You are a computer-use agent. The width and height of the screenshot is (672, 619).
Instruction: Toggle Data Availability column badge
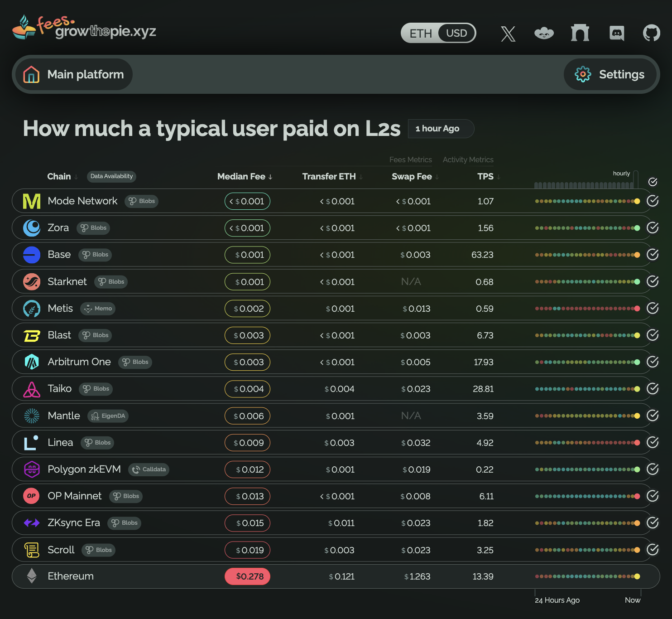[x=111, y=176]
